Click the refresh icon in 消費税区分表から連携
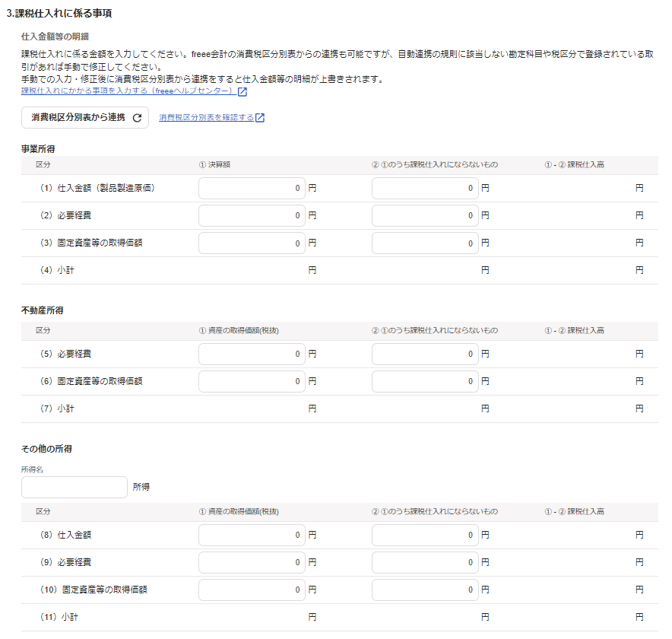Screen dimensions: 672x639 pyautogui.click(x=137, y=118)
